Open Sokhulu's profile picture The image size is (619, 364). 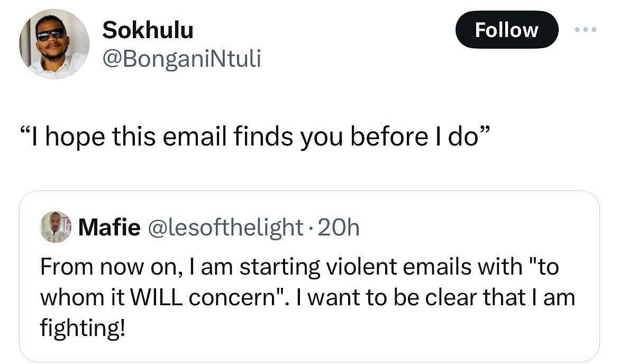(x=54, y=44)
